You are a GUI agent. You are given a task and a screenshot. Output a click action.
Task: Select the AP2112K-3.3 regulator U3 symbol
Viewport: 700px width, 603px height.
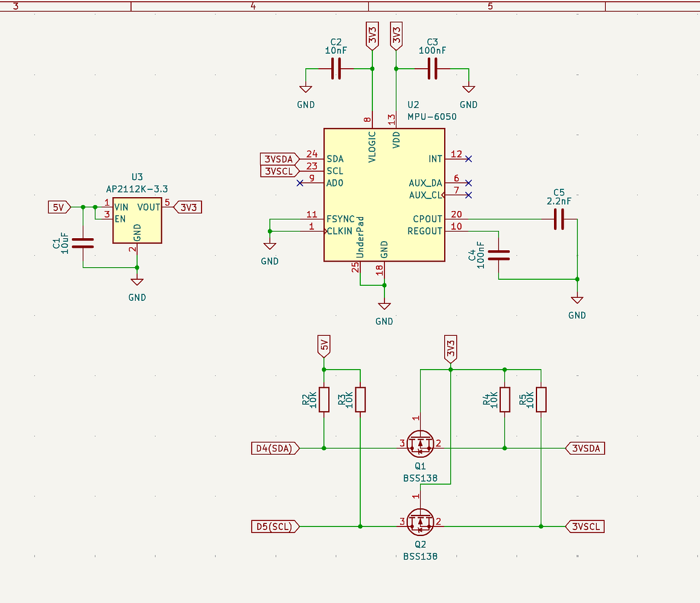(137, 220)
